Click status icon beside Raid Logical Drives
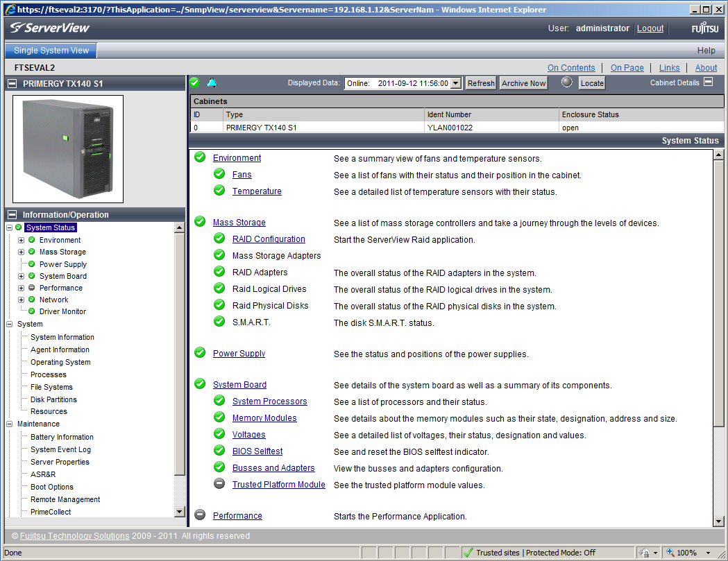The image size is (728, 561). (219, 288)
